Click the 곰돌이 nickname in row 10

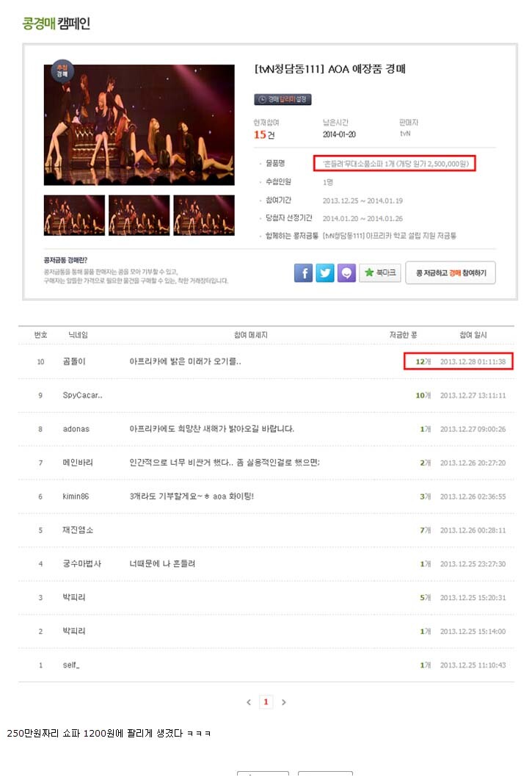coord(74,362)
